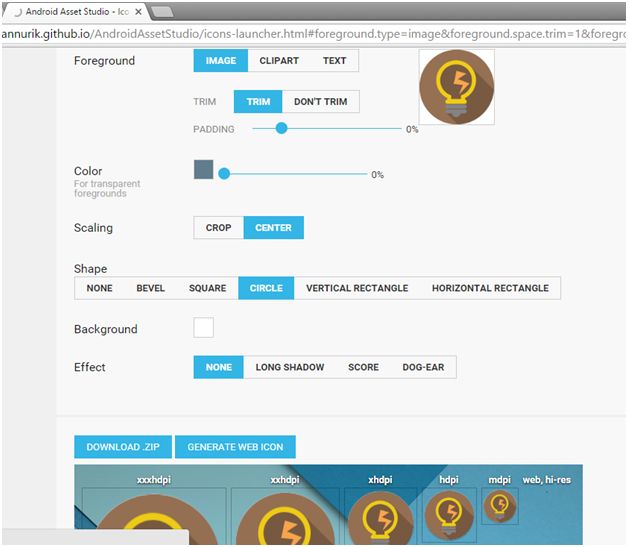The width and height of the screenshot is (628, 547).
Task: Choose the VERTICAL RECTANGLE shape
Action: 357,288
